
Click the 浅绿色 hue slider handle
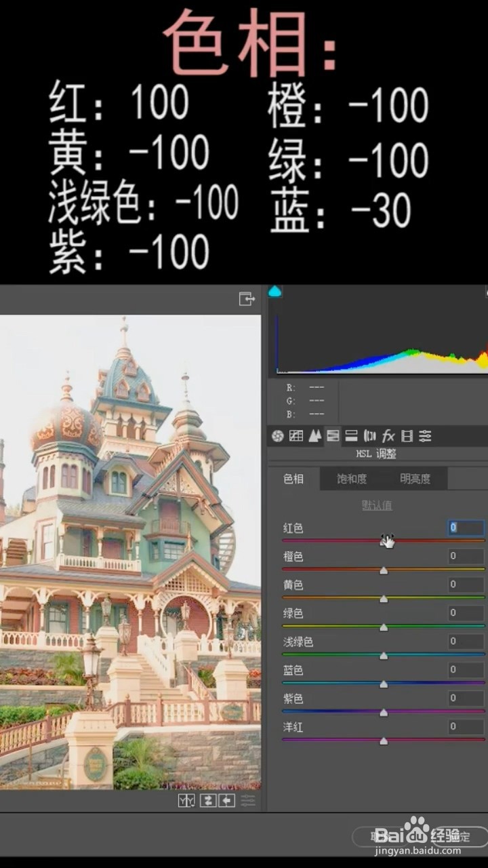[x=384, y=656]
